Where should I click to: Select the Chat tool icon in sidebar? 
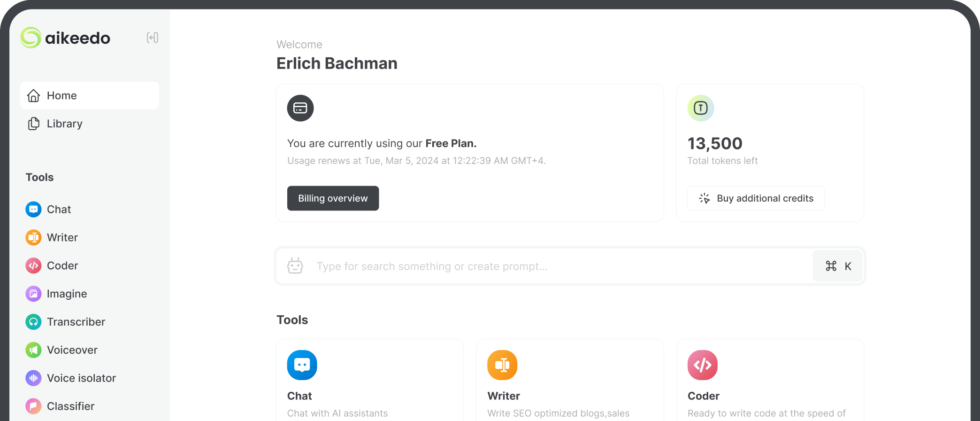pos(33,210)
